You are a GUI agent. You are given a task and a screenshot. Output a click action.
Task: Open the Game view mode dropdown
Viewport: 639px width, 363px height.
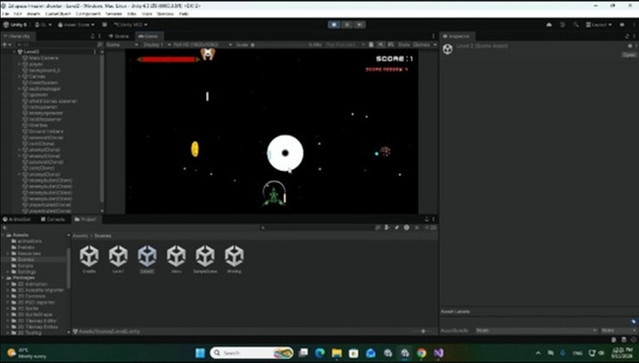121,44
